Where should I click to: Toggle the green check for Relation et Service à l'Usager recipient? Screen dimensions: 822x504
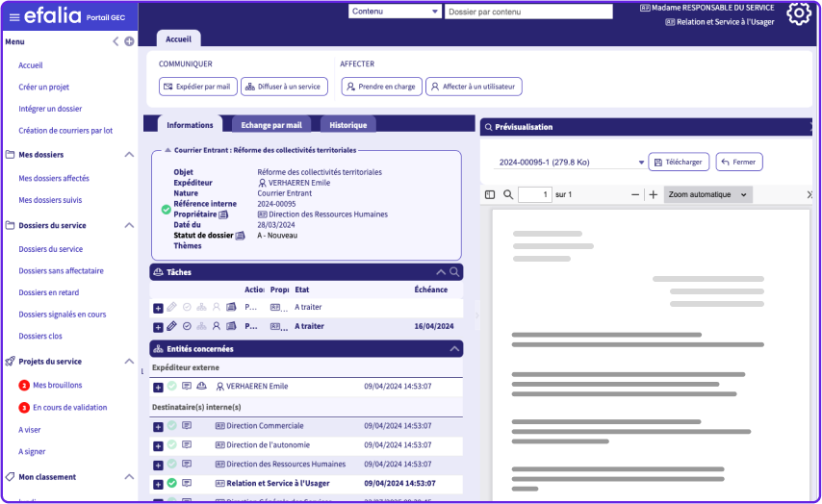(172, 483)
